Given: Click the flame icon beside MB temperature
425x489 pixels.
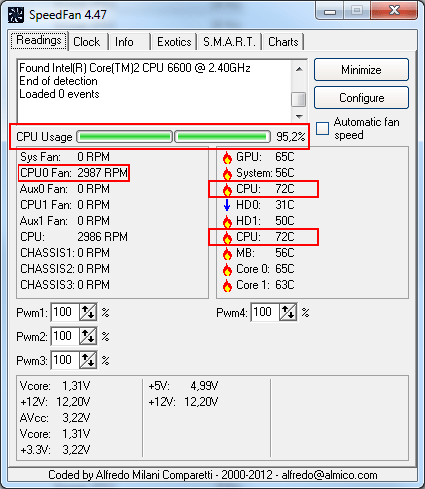Looking at the screenshot, I should [227, 253].
